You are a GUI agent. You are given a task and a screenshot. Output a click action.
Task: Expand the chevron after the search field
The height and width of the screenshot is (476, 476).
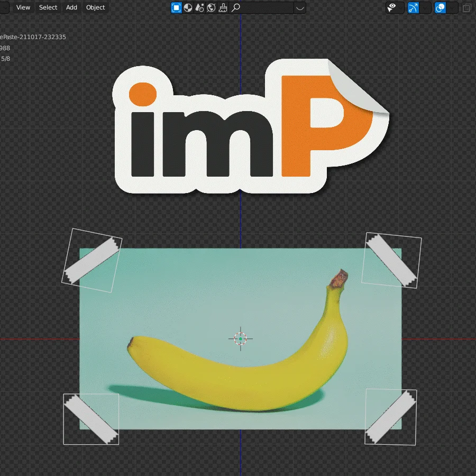tap(300, 7)
